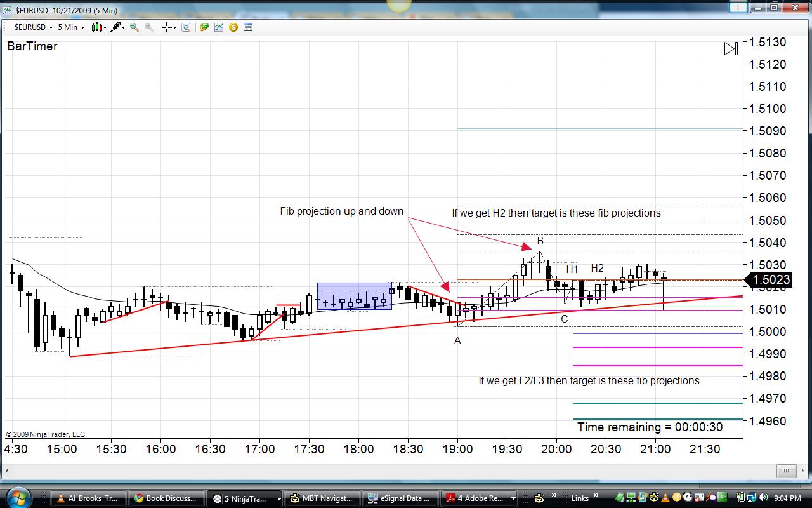Switch to MBT Navigator taskbar button
The width and height of the screenshot is (812, 508).
point(322,498)
